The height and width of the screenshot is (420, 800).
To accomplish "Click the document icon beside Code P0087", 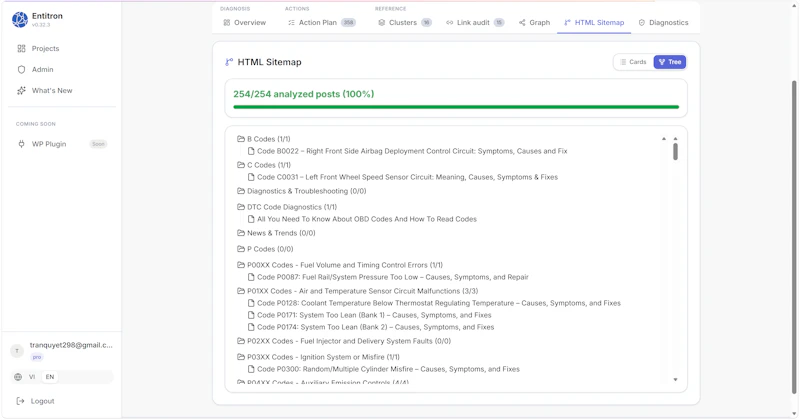I will pos(251,277).
